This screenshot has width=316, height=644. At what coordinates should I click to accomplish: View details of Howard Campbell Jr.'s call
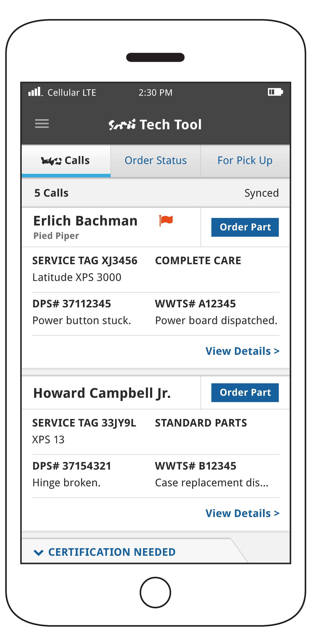click(x=242, y=514)
